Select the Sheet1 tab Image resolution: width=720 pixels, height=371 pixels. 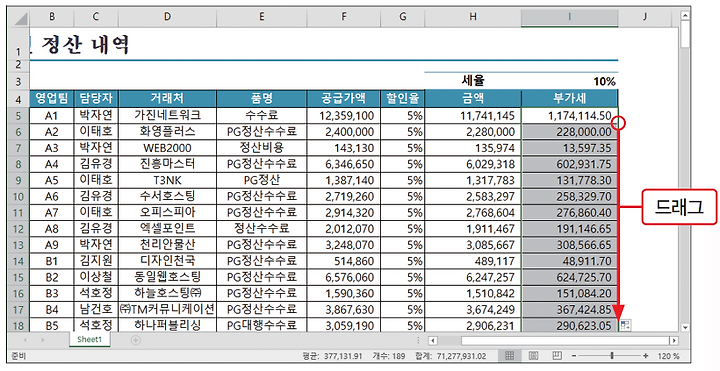point(89,340)
